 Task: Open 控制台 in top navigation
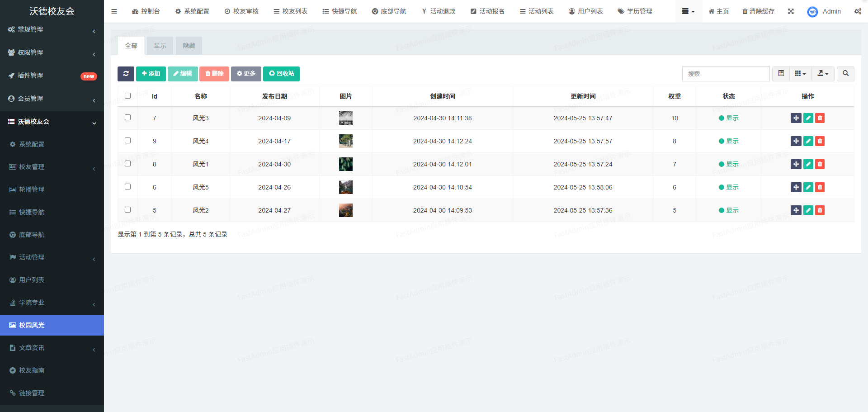click(146, 11)
